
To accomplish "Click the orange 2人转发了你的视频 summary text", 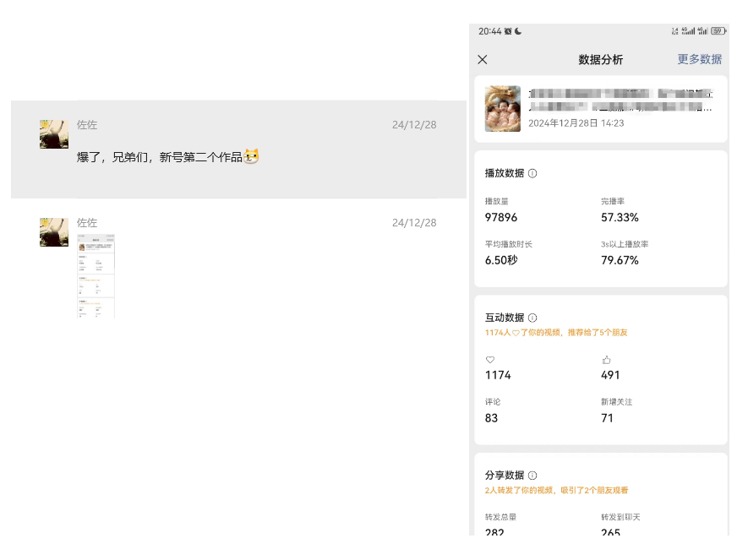I will pyautogui.click(x=555, y=490).
